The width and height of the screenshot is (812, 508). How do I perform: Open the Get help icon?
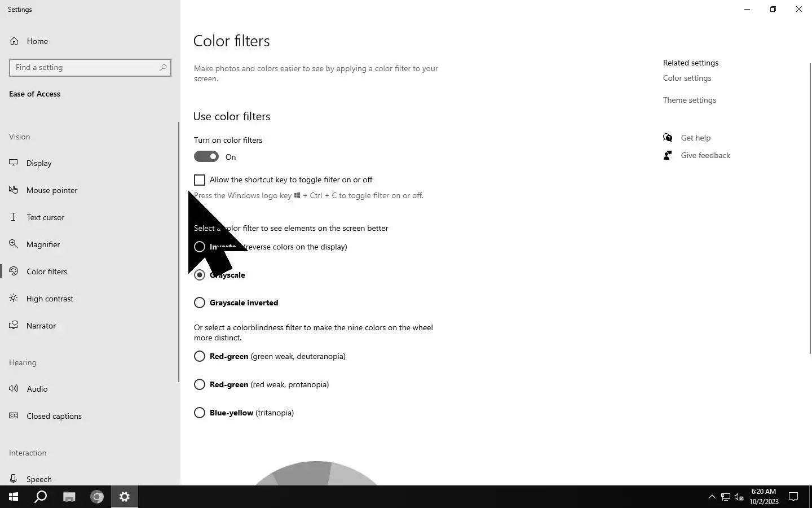668,138
